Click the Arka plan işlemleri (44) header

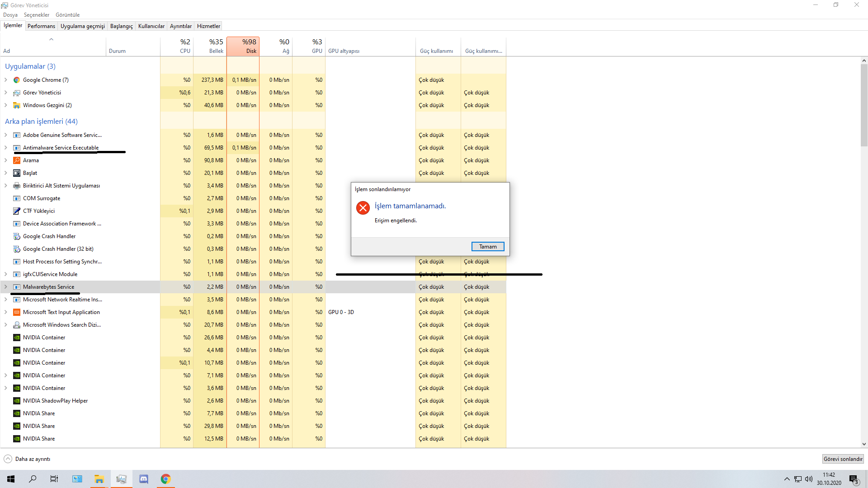point(41,122)
